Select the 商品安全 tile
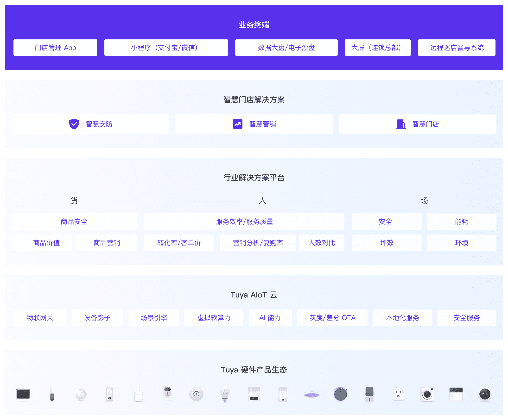Viewport: 508px width, 420px height. 74,222
